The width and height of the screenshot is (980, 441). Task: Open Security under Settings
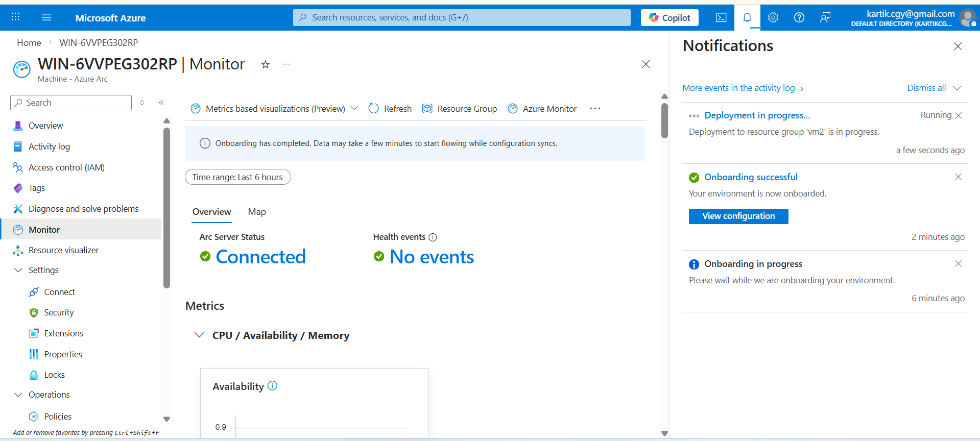coord(59,312)
